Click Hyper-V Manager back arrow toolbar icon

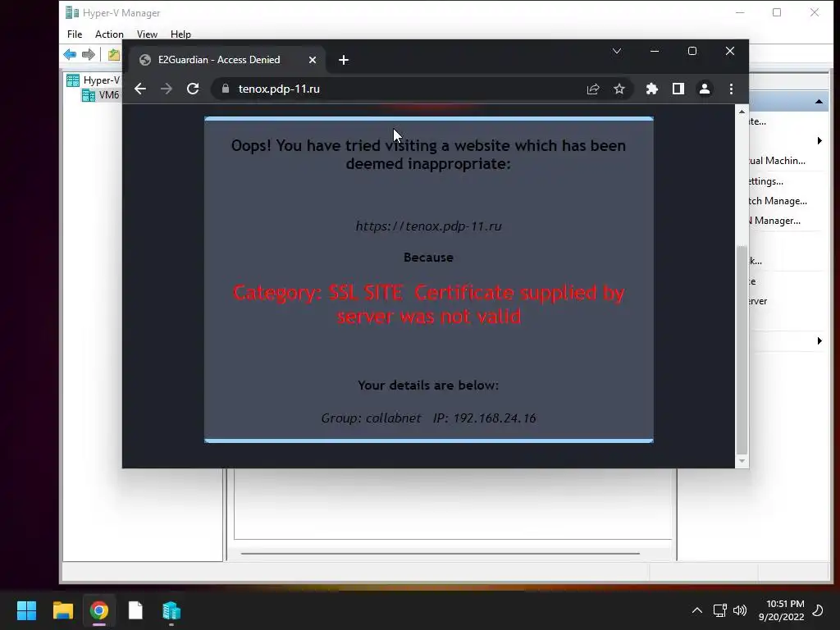(70, 54)
